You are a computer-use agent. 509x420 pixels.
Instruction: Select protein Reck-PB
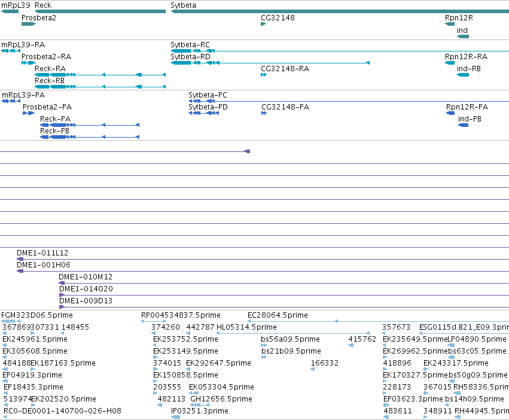tap(54, 131)
